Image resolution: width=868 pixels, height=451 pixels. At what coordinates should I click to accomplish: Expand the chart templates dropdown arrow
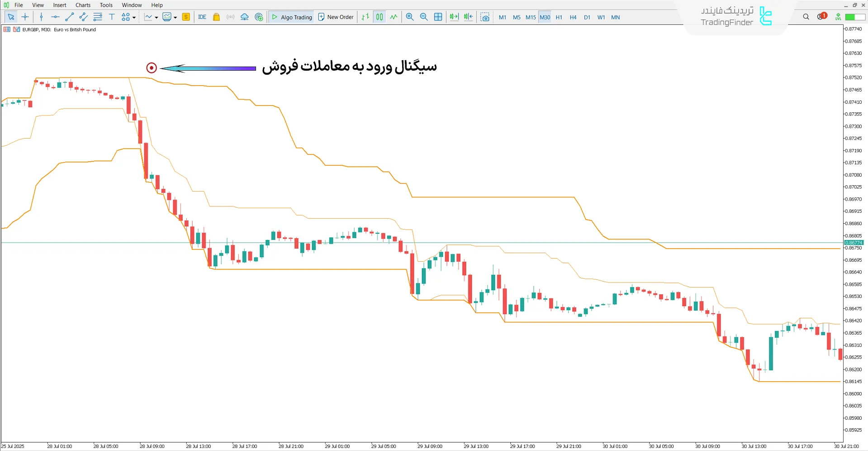point(175,18)
